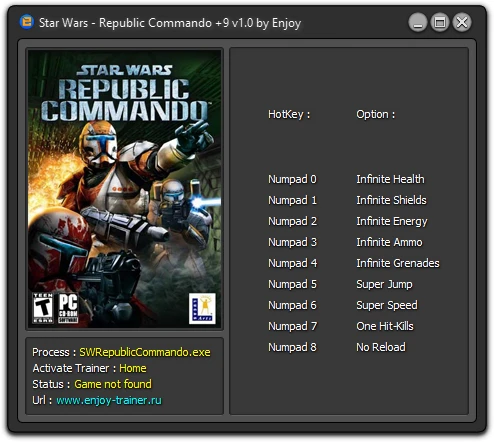
Task: Click the Super Speed option
Action: 387,305
